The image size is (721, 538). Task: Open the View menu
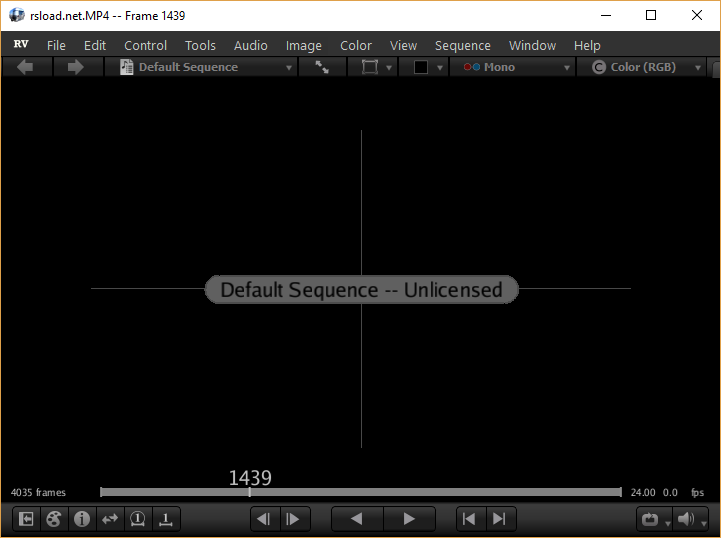403,46
